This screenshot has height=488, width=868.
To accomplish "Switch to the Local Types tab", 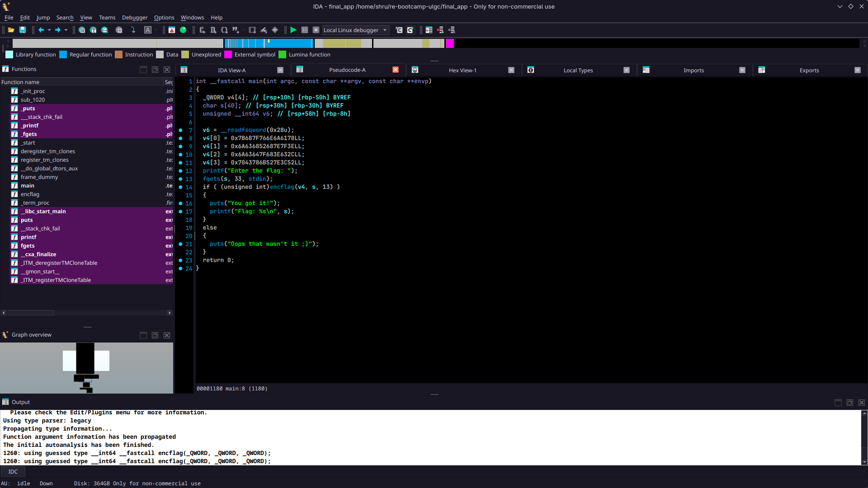I will [x=578, y=70].
